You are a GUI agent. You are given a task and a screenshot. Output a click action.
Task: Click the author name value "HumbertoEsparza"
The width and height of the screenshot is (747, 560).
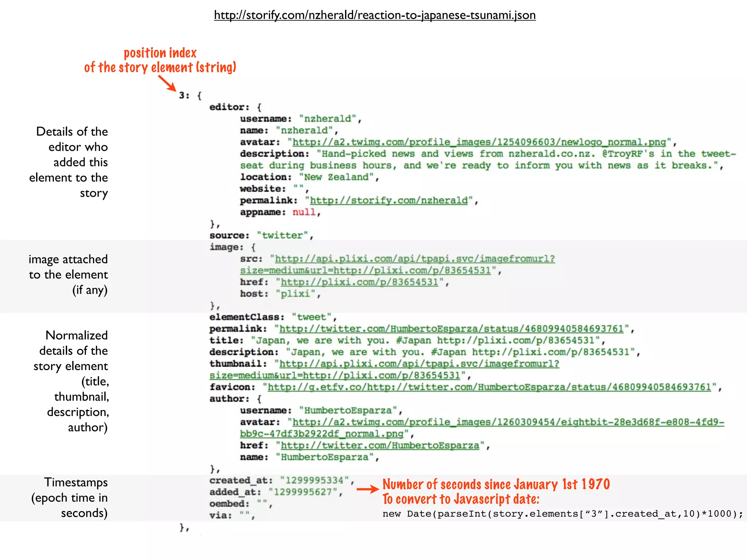click(x=325, y=457)
